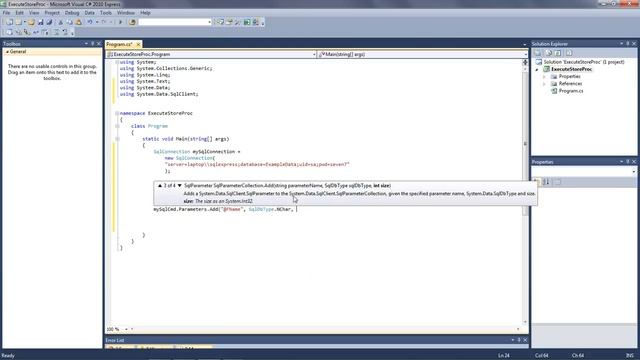Show next overload with tooltip down arrow
The width and height of the screenshot is (640, 360).
coord(179,185)
